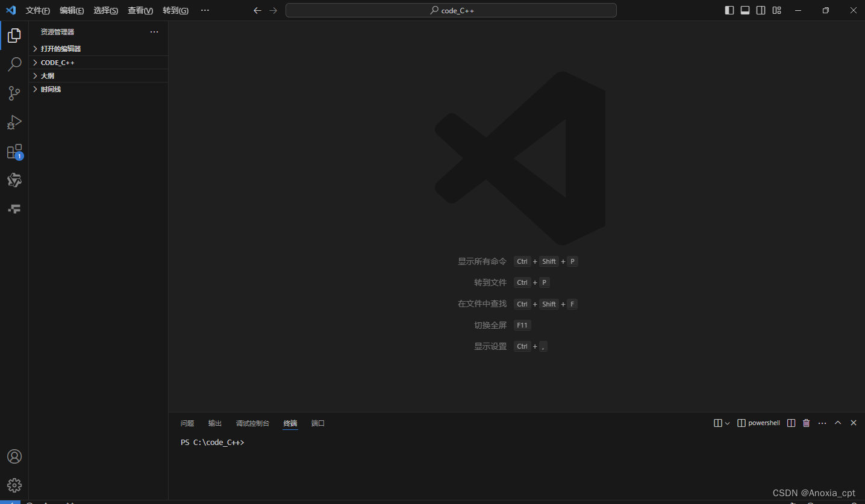
Task: Open Source Control view
Action: pos(14,93)
